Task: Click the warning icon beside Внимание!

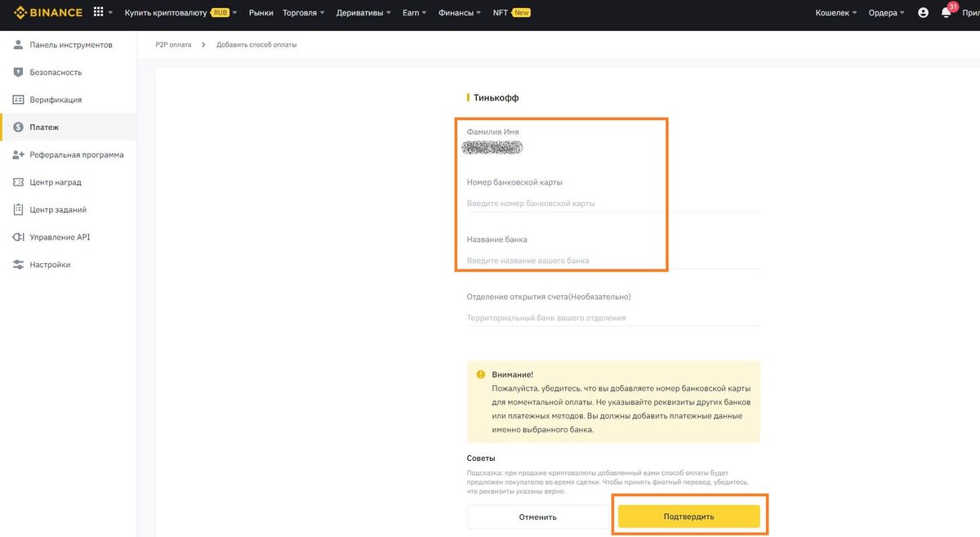Action: [481, 374]
